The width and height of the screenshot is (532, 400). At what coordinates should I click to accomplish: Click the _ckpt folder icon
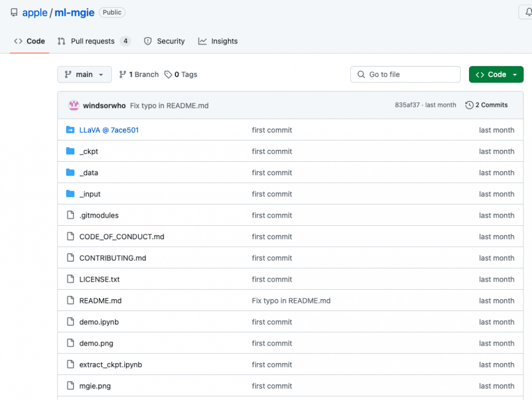pos(70,151)
